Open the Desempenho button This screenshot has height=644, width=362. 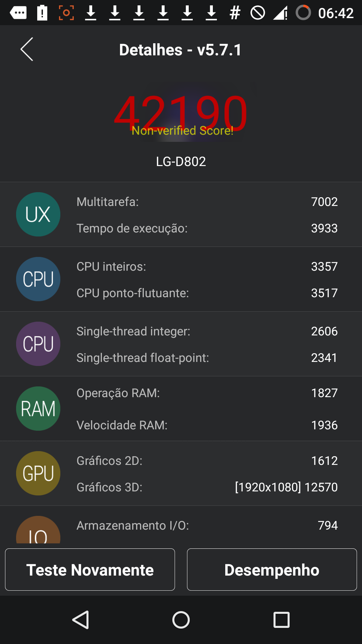272,570
